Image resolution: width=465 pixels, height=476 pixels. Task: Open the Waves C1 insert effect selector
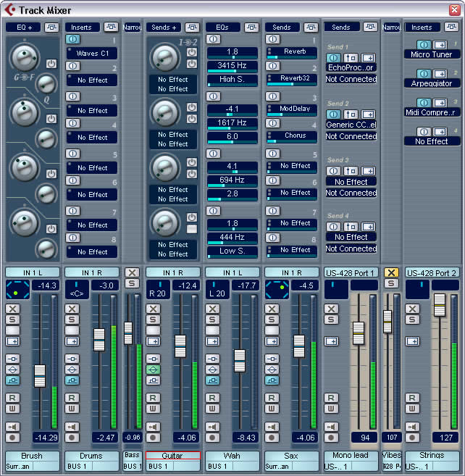tap(91, 53)
